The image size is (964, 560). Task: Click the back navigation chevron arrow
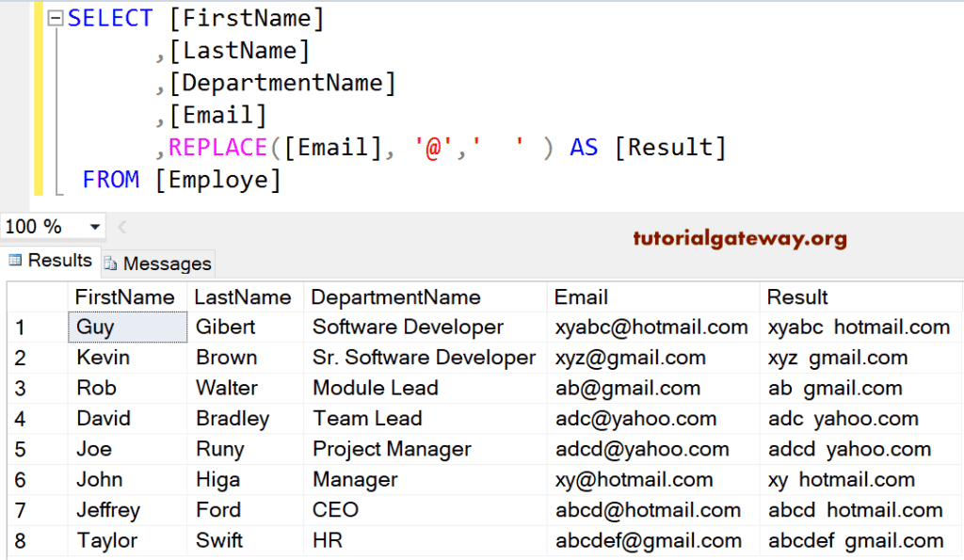click(x=121, y=226)
